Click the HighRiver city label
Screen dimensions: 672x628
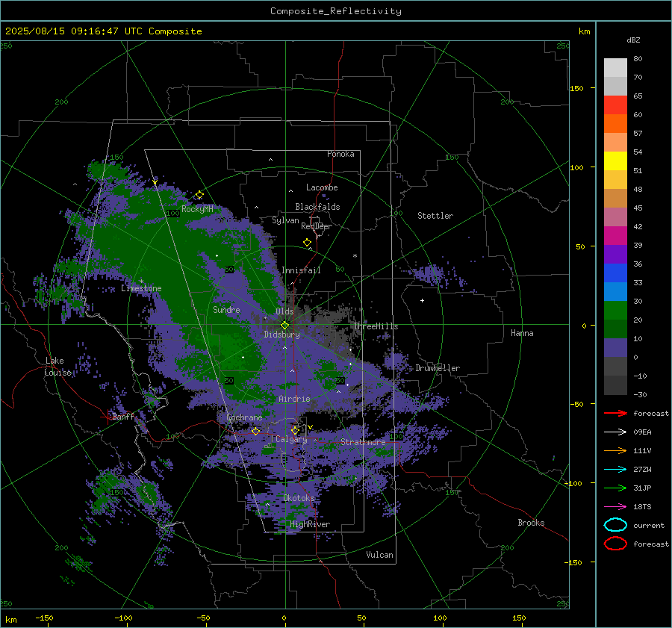309,524
